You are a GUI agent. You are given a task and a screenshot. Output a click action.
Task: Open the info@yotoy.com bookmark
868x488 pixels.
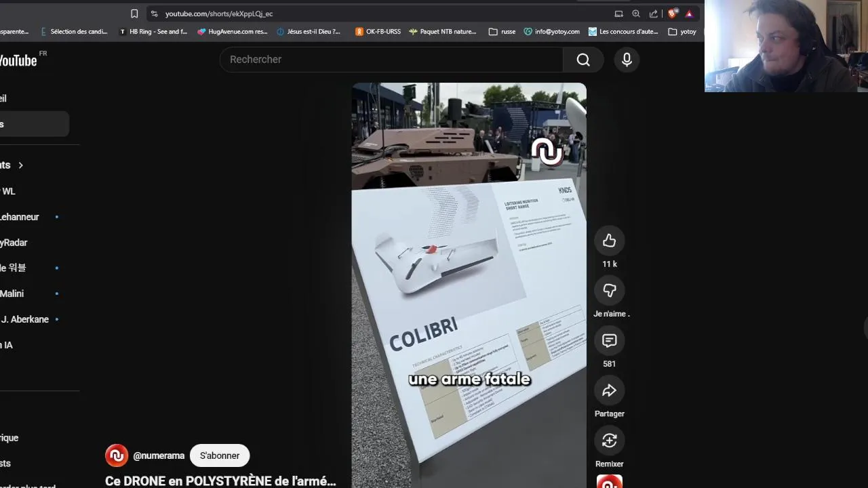551,31
